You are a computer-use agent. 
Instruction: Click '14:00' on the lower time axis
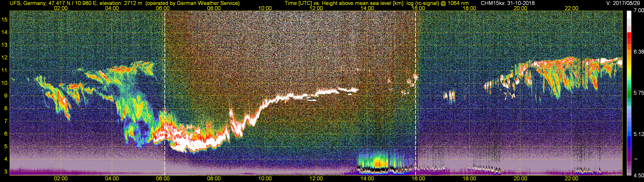367,179
